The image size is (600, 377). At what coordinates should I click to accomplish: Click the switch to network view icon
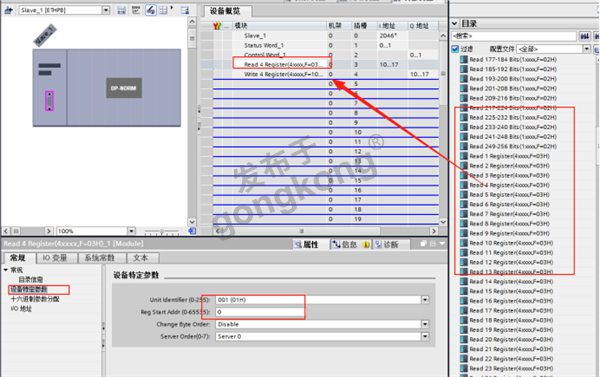coord(8,10)
